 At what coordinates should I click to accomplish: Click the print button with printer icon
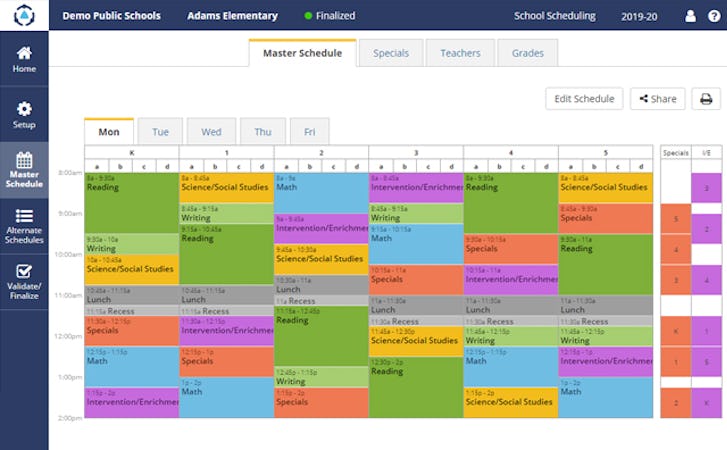click(x=705, y=99)
